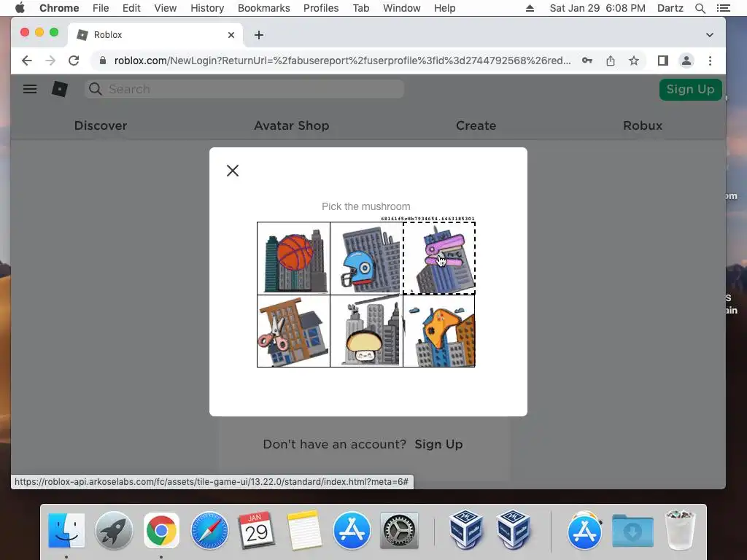Open System Preferences from the Dock
Image resolution: width=747 pixels, height=560 pixels.
click(x=399, y=531)
